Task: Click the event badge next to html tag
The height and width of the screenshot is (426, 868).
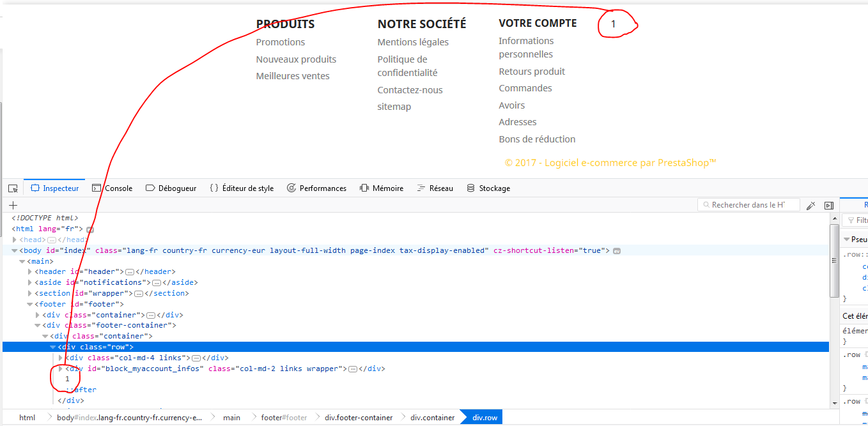Action: (x=90, y=229)
